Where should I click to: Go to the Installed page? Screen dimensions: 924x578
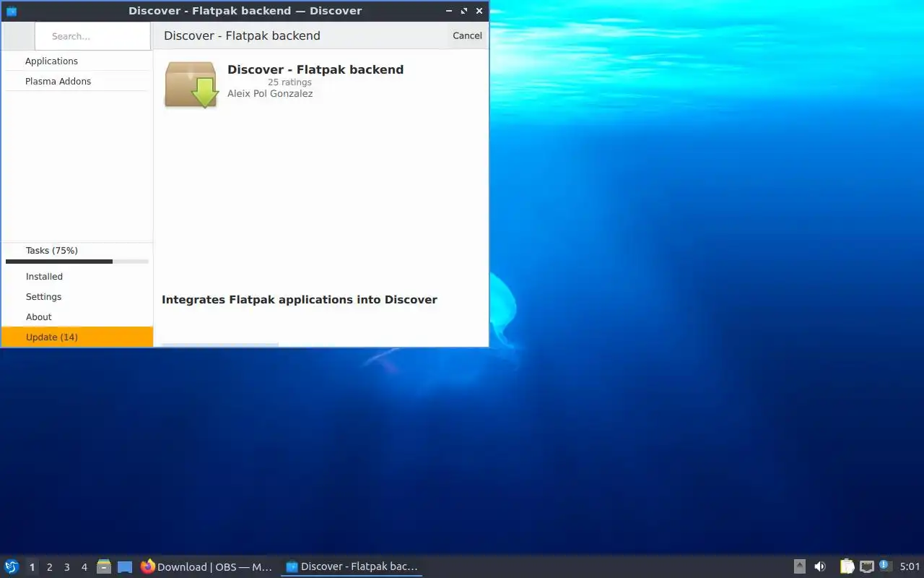click(77, 277)
